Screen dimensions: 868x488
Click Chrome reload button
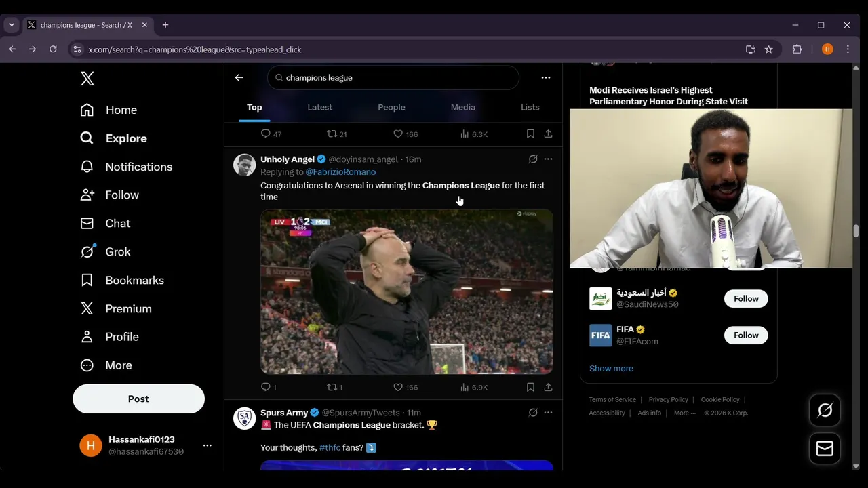53,49
